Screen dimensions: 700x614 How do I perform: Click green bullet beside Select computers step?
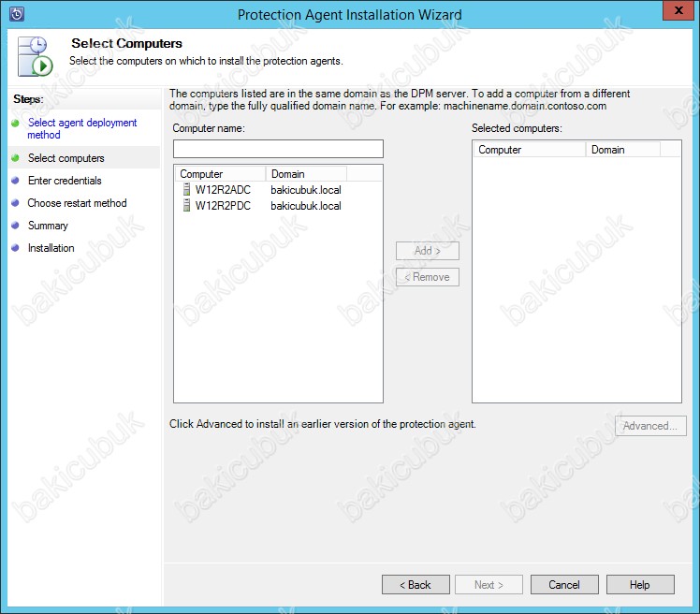pyautogui.click(x=15, y=158)
